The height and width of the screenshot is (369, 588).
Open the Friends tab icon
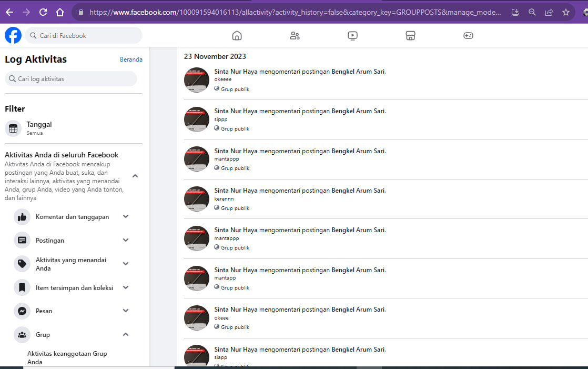click(295, 36)
